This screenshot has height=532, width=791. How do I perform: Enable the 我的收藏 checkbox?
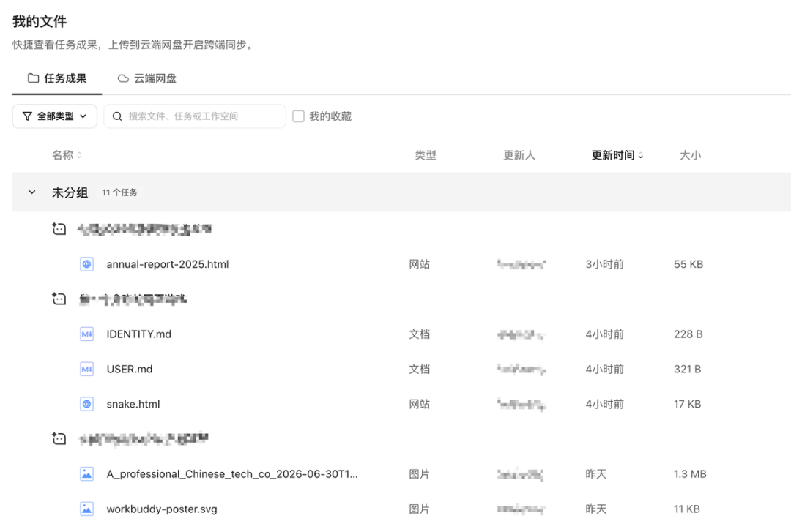[299, 116]
